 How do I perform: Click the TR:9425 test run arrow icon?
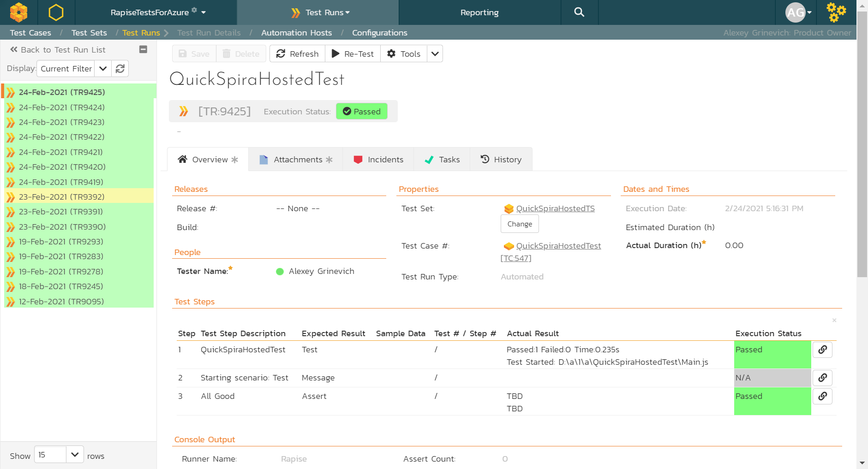click(x=184, y=111)
